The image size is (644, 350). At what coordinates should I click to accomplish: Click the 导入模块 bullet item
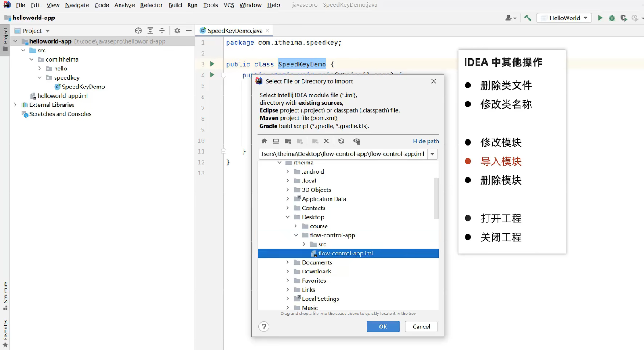point(501,161)
